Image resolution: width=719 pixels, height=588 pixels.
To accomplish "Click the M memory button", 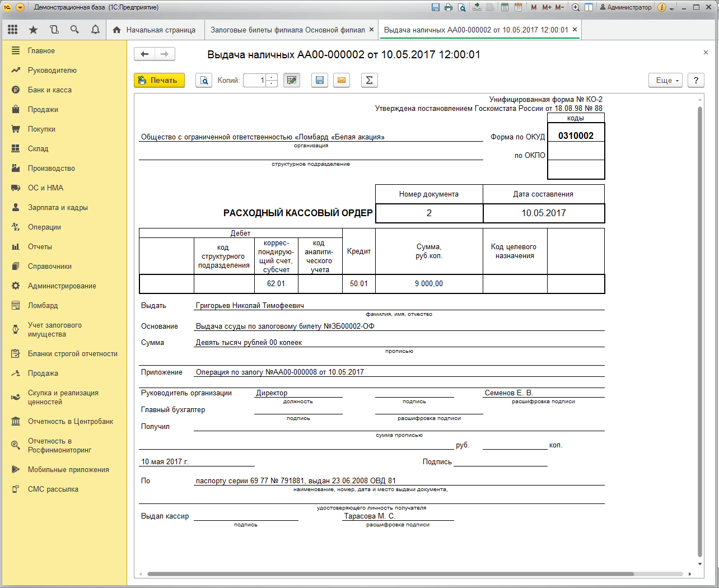I will coord(534,7).
